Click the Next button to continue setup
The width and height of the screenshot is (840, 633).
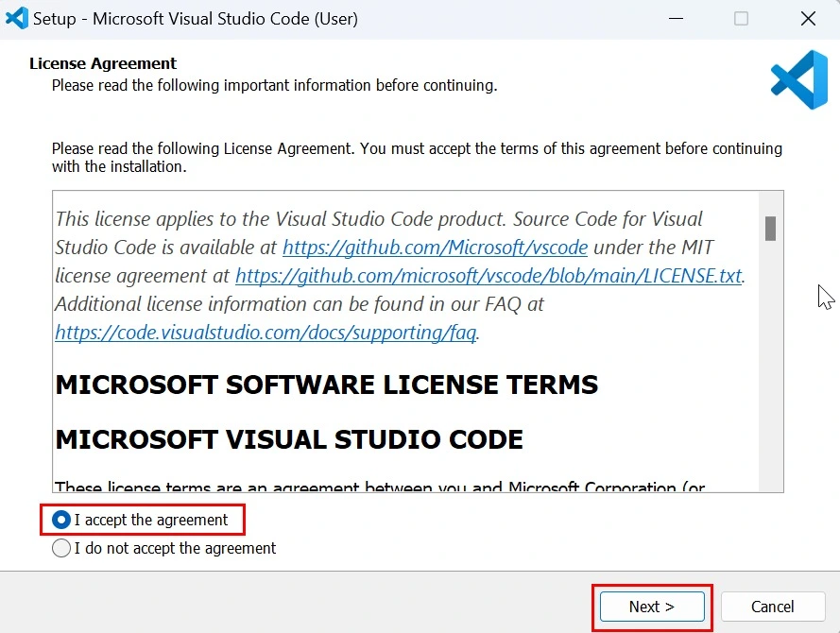(x=651, y=607)
